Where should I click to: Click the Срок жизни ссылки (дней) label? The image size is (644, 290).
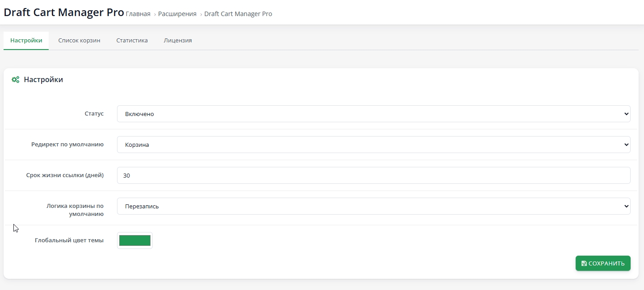[65, 175]
